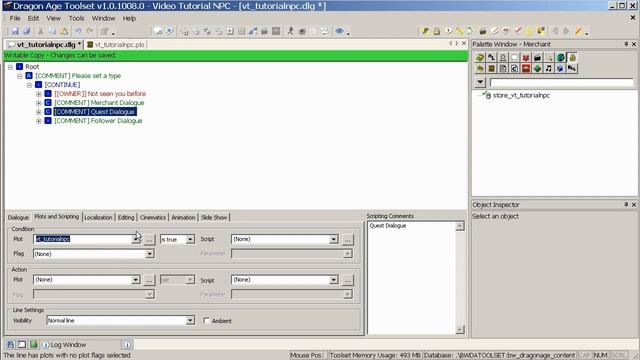
Task: Open the Tools menu
Action: tap(76, 18)
